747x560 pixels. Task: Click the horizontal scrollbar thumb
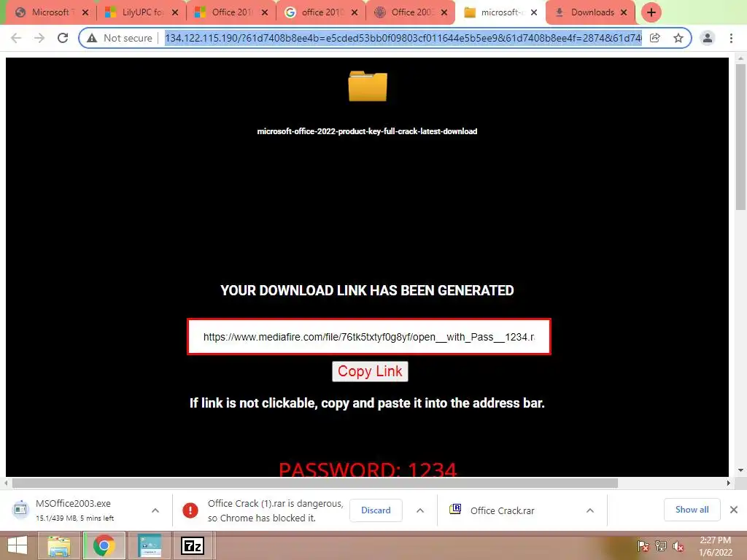[314, 483]
